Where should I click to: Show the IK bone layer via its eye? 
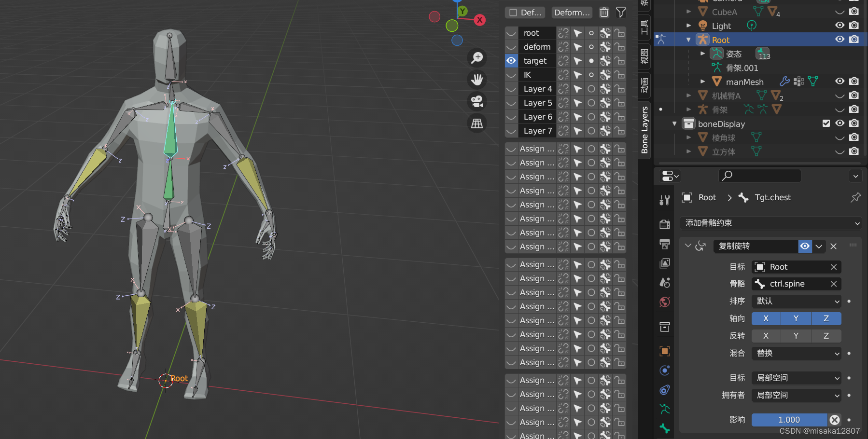pyautogui.click(x=511, y=75)
